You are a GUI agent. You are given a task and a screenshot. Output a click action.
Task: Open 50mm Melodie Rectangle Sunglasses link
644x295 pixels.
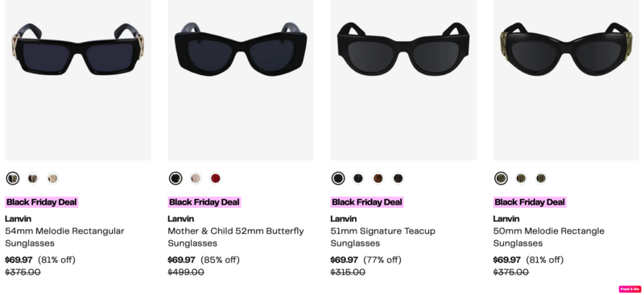pos(549,237)
